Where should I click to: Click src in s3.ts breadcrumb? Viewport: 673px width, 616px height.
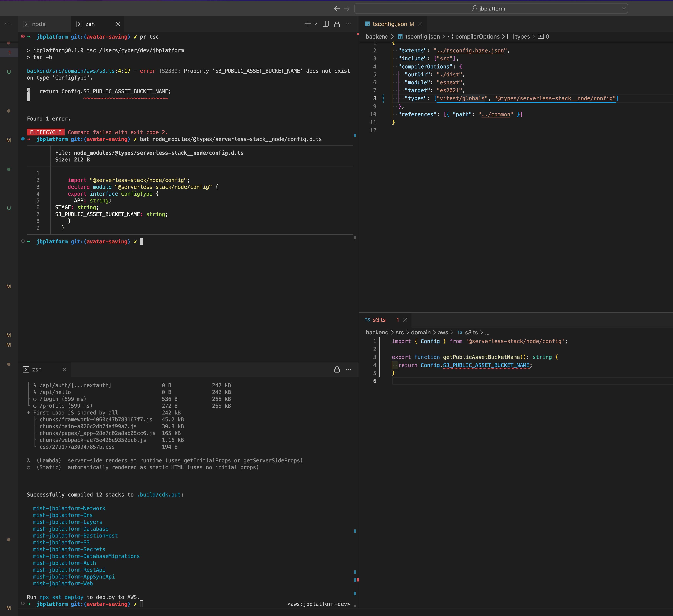coord(400,333)
